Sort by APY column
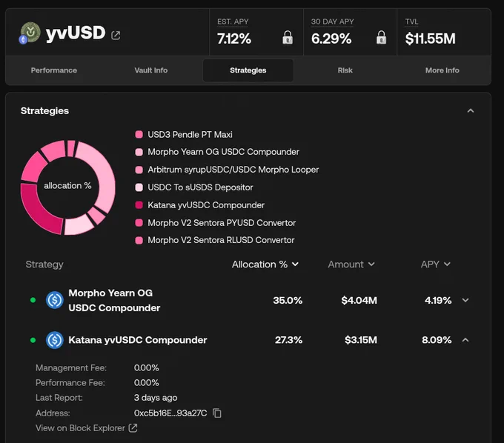This screenshot has width=504, height=443. pyautogui.click(x=436, y=264)
